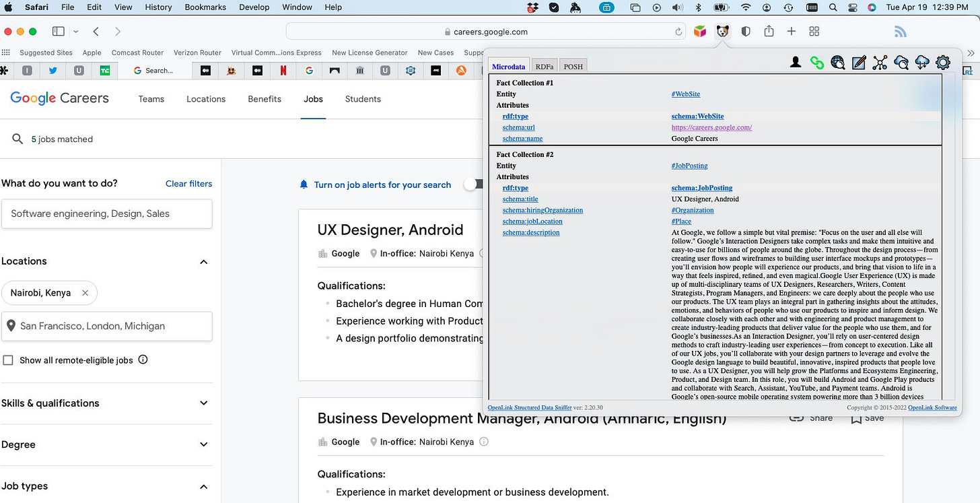Click the person silhouette icon in Sniffer panel
This screenshot has height=503, width=980.
point(796,63)
